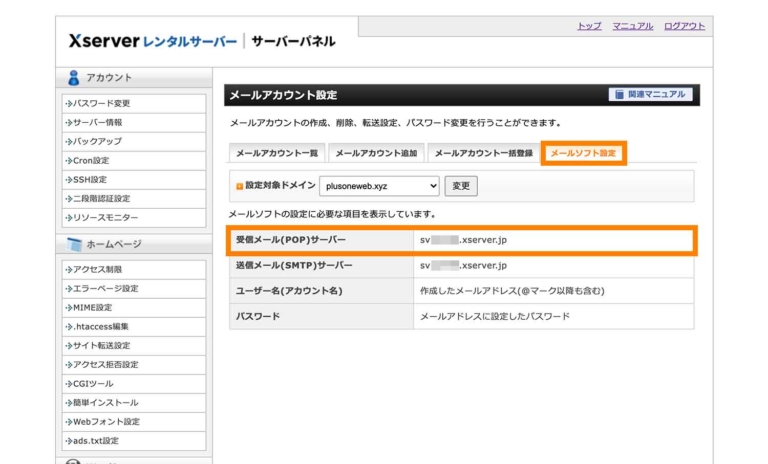Open パスワード変更 in the sidebar
The image size is (768, 464).
(x=100, y=103)
